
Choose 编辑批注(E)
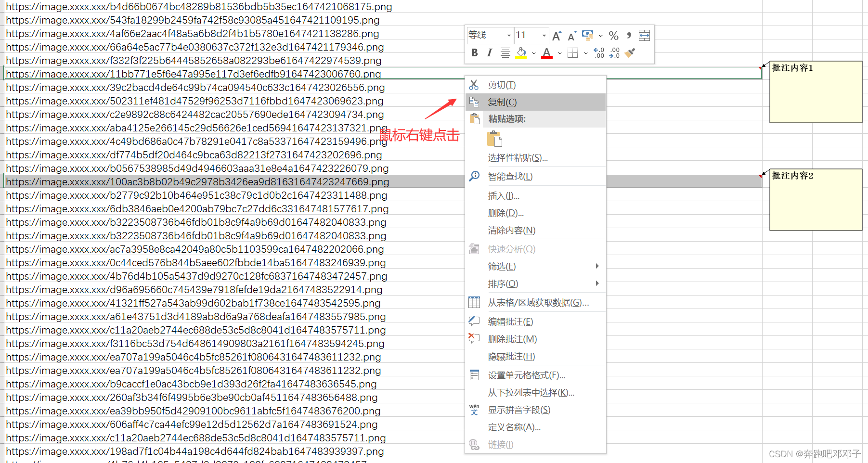pos(535,322)
